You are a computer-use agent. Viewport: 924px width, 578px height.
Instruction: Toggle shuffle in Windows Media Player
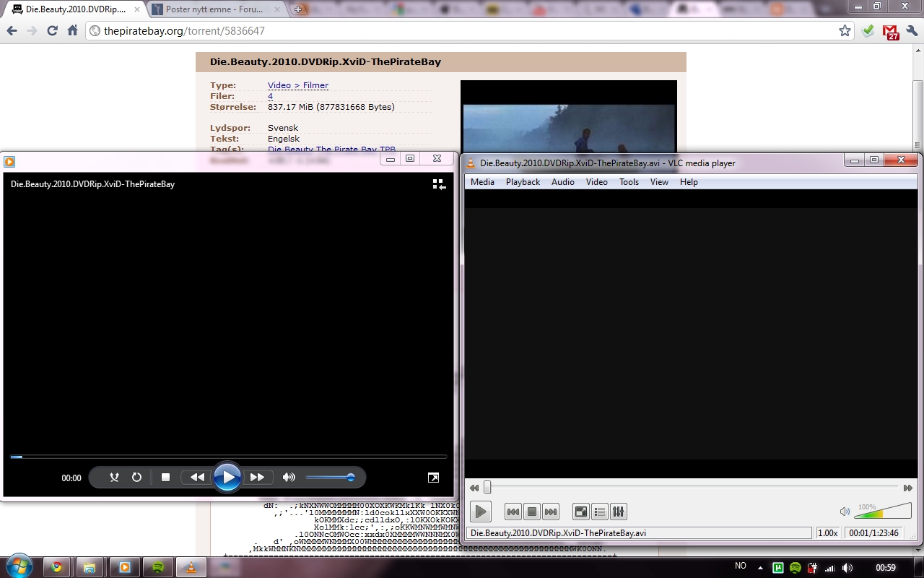114,478
